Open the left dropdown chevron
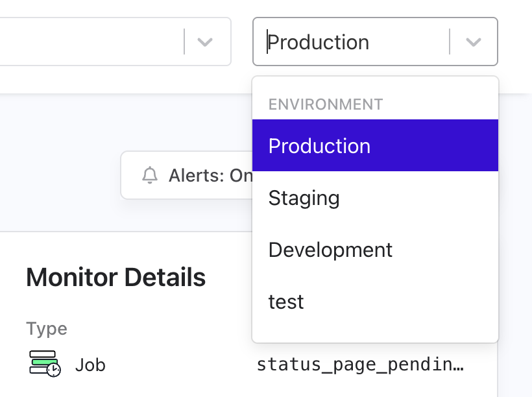 click(x=205, y=42)
